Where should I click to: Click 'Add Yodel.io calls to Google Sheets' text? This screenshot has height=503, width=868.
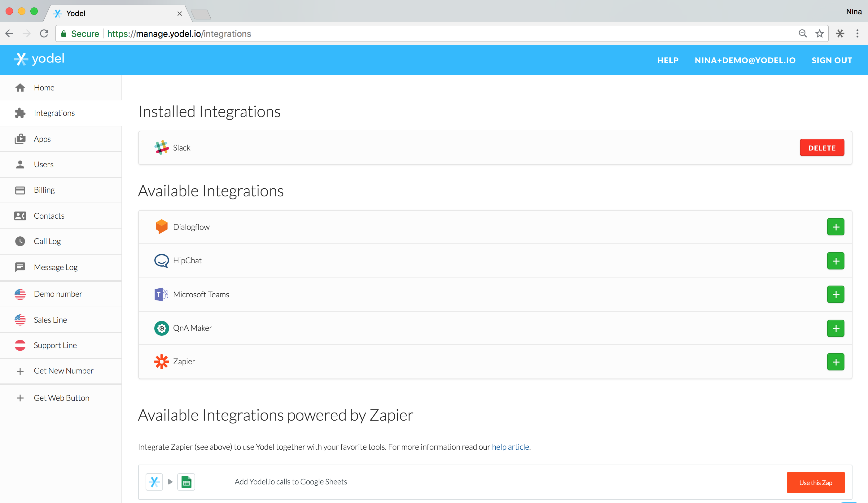tap(291, 482)
